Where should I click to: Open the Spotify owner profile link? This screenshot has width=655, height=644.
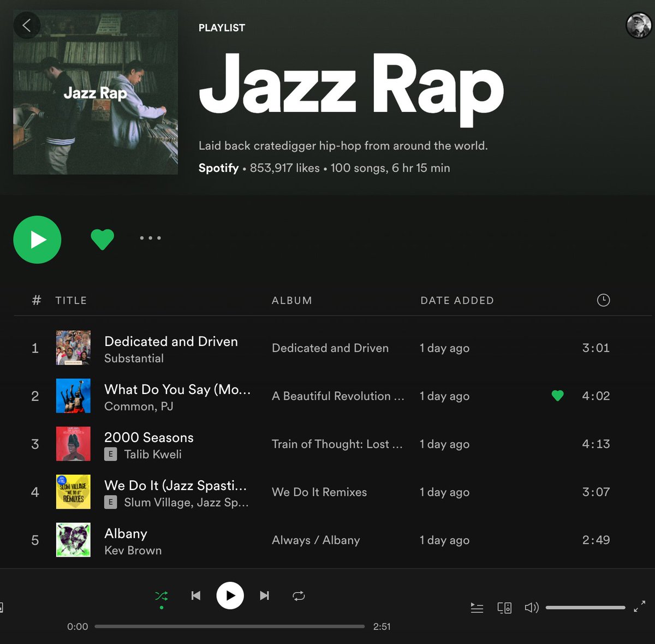tap(218, 168)
